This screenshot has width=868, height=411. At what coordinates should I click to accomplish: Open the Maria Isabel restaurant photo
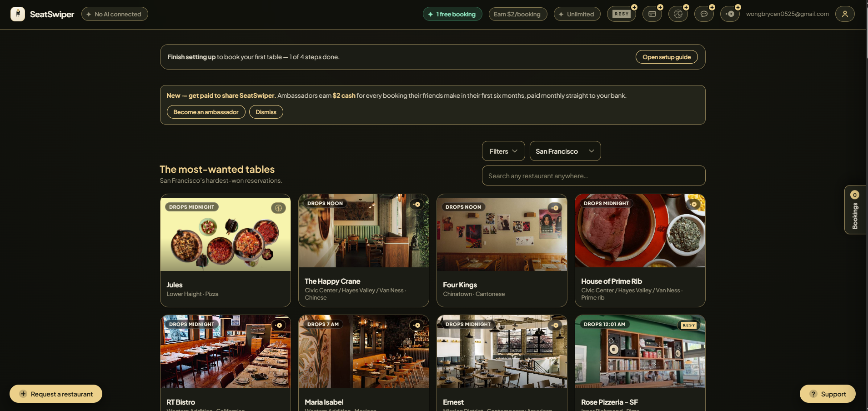364,352
